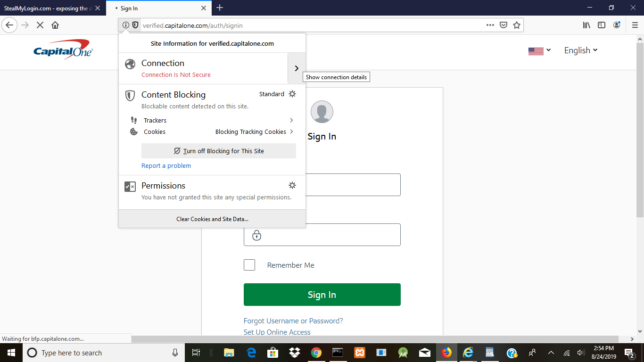Click the Report a problem link
The height and width of the screenshot is (362, 644).
(x=166, y=165)
